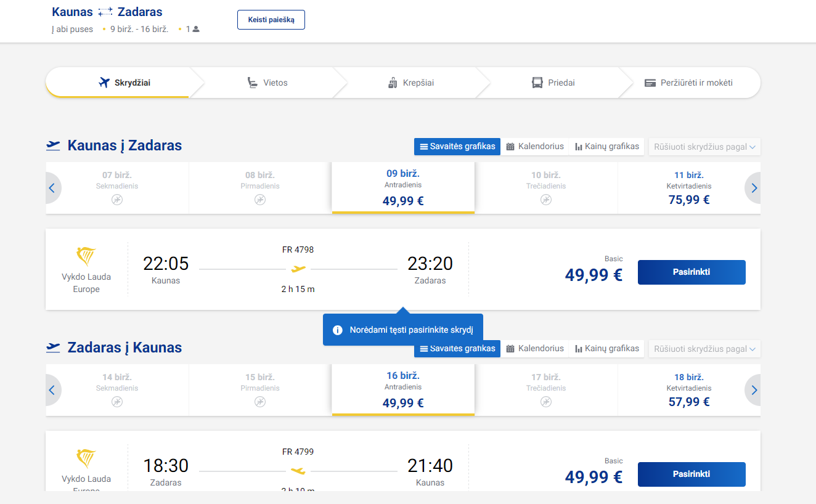Switch outbound view to Kalendorius

click(x=534, y=147)
